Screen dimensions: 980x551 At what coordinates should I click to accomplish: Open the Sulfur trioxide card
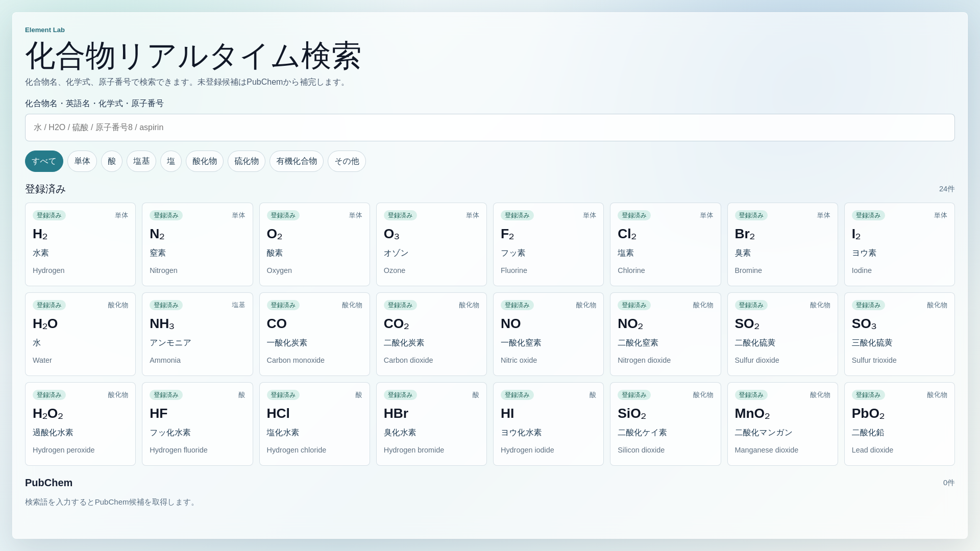(x=899, y=334)
